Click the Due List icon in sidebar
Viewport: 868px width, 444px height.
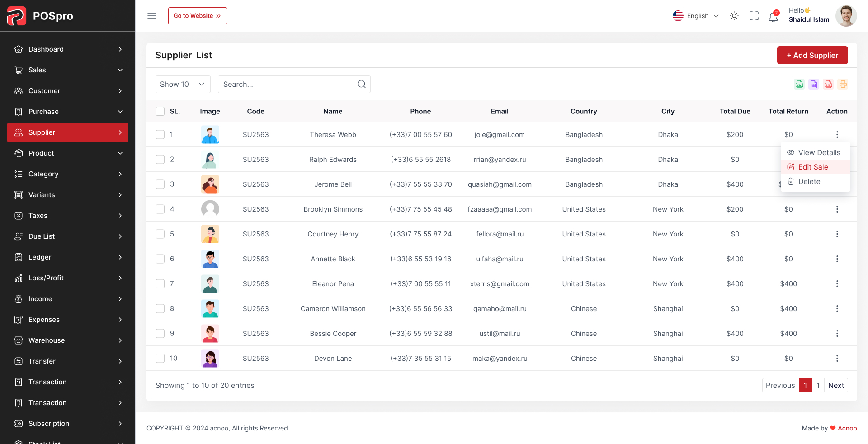[19, 236]
